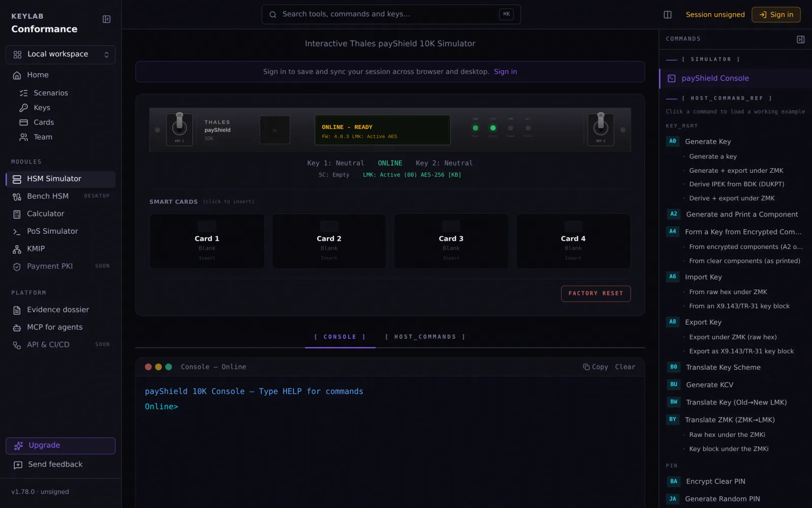This screenshot has height=508, width=812.
Task: Load B0 Translate Key Scheme command
Action: pos(735,368)
